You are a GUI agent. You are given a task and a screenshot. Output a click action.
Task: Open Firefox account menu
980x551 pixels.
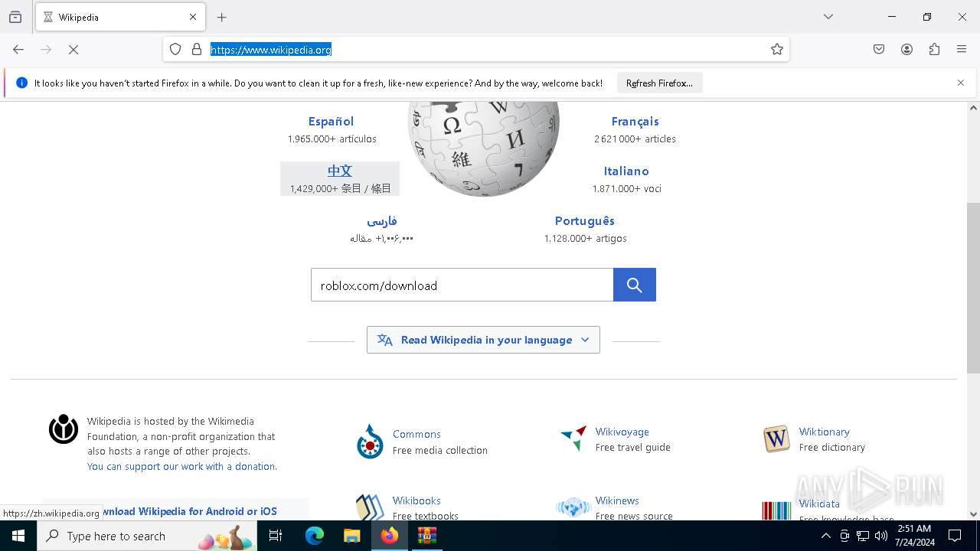pyautogui.click(x=906, y=50)
